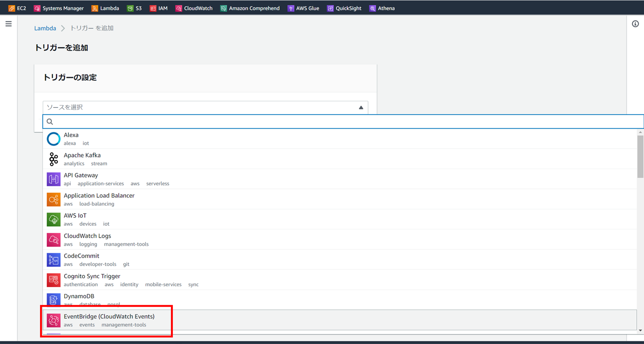Click the Alexa ring icon
The height and width of the screenshot is (344, 644).
53,139
